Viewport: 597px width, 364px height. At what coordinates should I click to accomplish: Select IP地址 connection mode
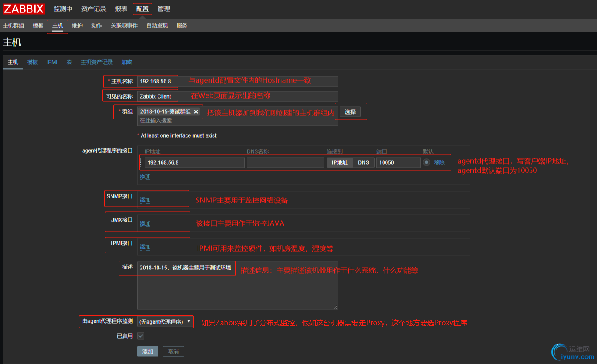click(x=340, y=162)
